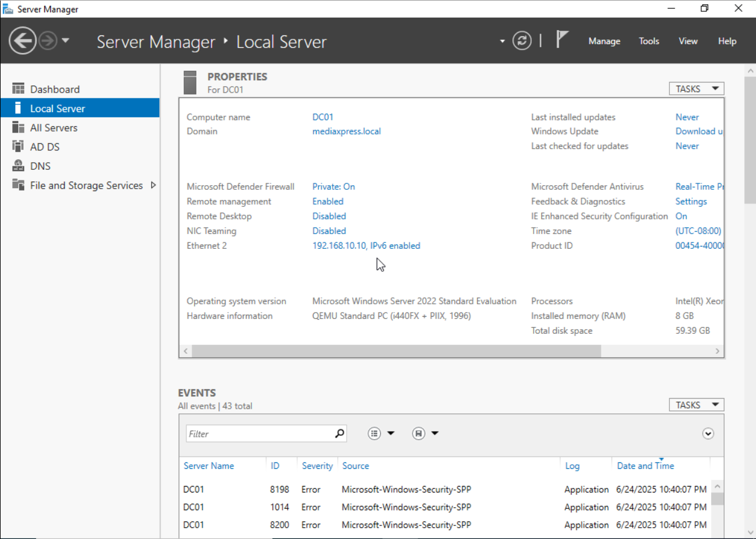Screen dimensions: 756x539
Task: Click the properties scroll left arrow
Action: [x=186, y=351]
